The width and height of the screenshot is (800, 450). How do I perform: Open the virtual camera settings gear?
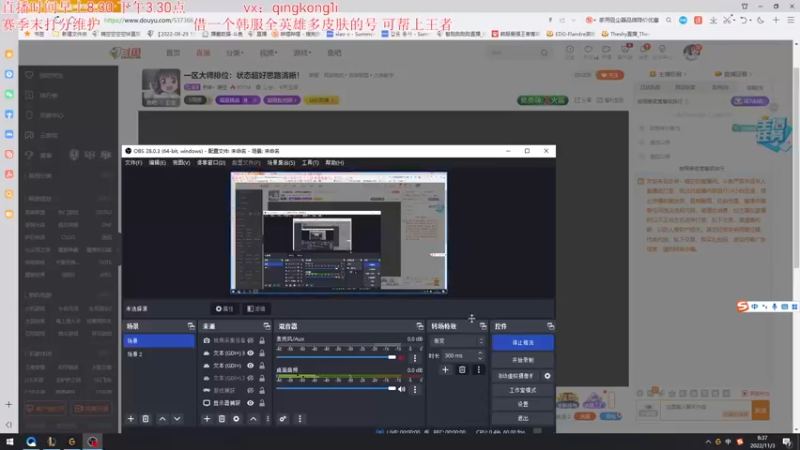[x=547, y=376]
